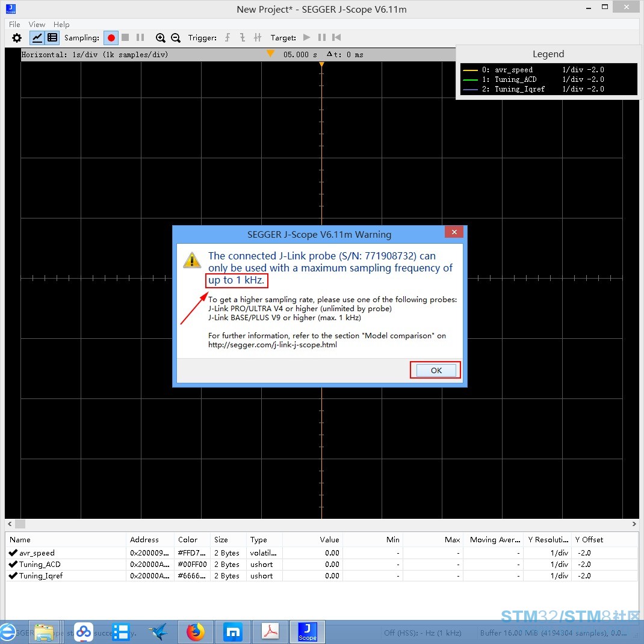Viewport: 644px width, 644px height.
Task: Click OK in the warning dialog
Action: click(x=436, y=370)
